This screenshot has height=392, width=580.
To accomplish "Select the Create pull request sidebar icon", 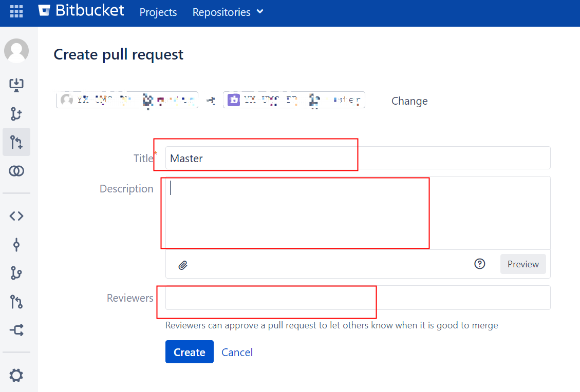I will [16, 142].
